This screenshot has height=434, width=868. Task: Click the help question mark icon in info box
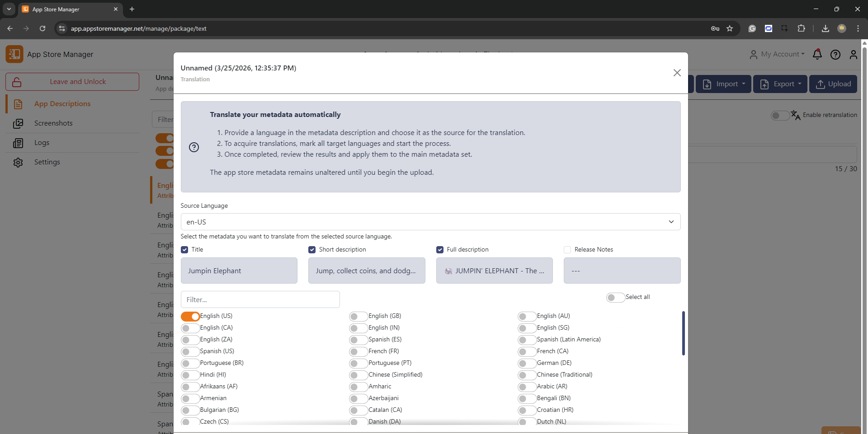coord(194,147)
